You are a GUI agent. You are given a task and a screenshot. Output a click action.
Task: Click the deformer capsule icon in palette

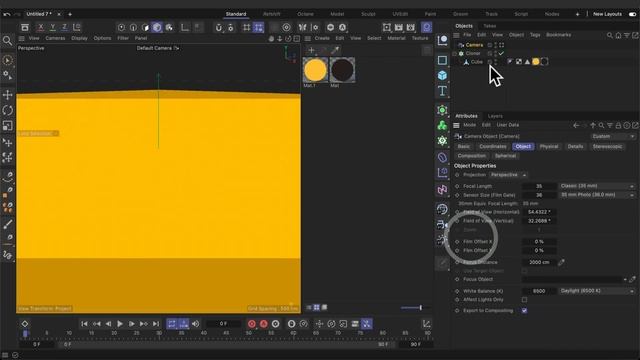tap(442, 158)
